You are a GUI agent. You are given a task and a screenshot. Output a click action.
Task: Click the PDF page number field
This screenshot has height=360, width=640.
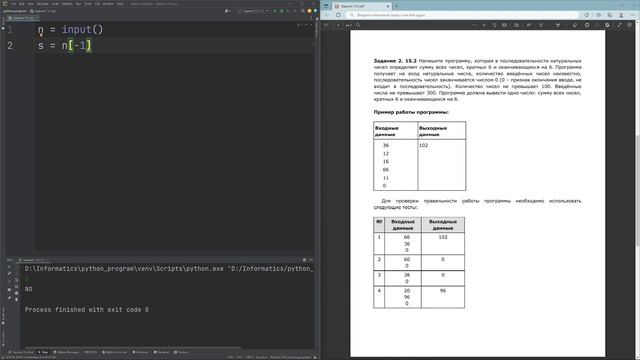point(338,25)
